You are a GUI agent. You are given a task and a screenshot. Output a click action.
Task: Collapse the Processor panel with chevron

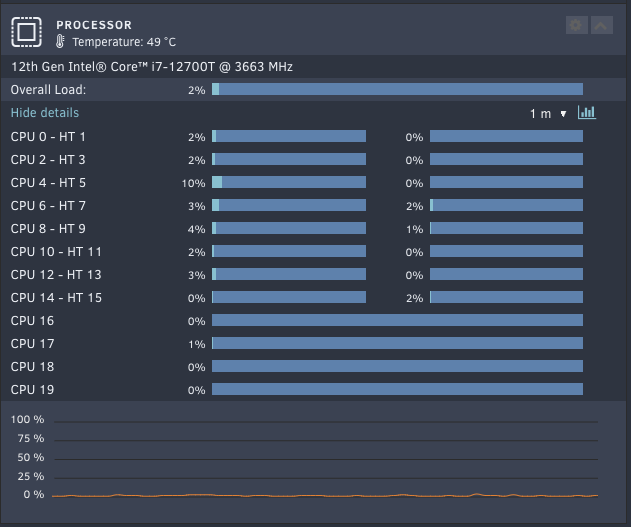click(602, 25)
